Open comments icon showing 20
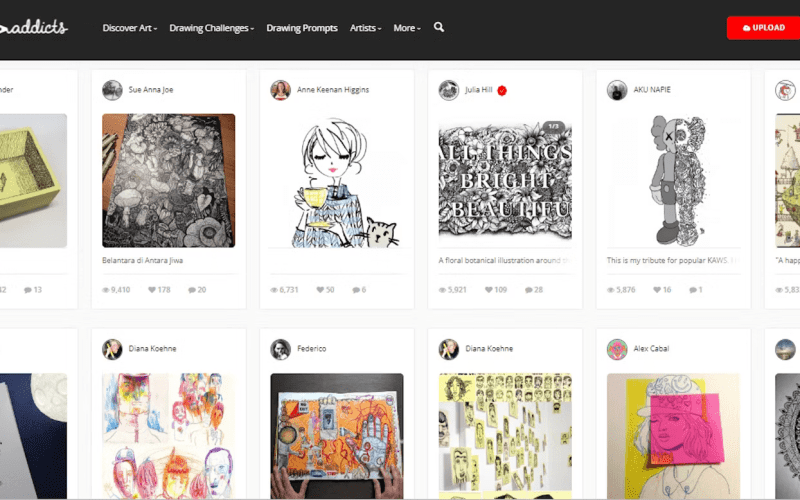This screenshot has width=800, height=500. (x=192, y=290)
